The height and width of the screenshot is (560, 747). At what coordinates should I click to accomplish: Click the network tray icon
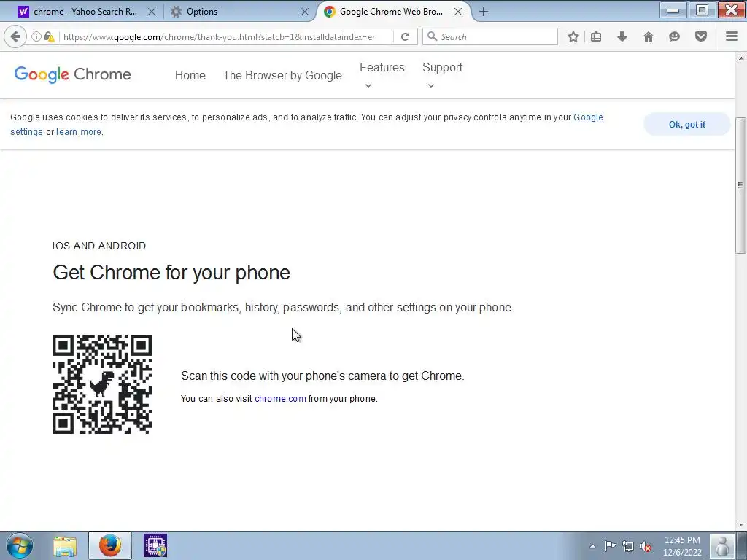628,546
